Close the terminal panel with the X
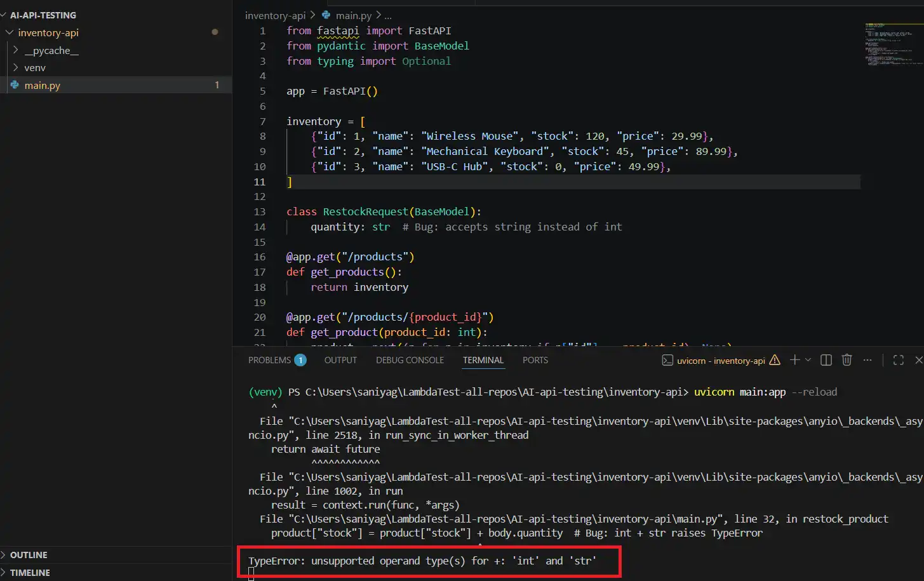This screenshot has width=924, height=581. click(919, 360)
